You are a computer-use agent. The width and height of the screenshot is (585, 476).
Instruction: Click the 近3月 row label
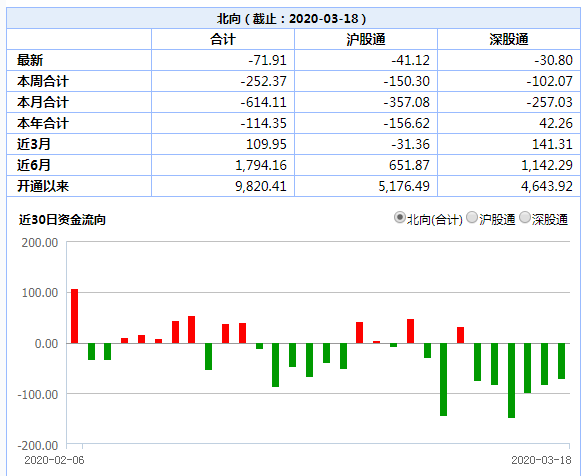pyautogui.click(x=34, y=144)
